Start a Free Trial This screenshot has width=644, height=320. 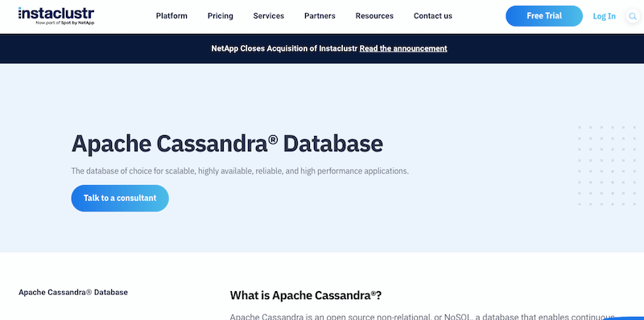544,16
